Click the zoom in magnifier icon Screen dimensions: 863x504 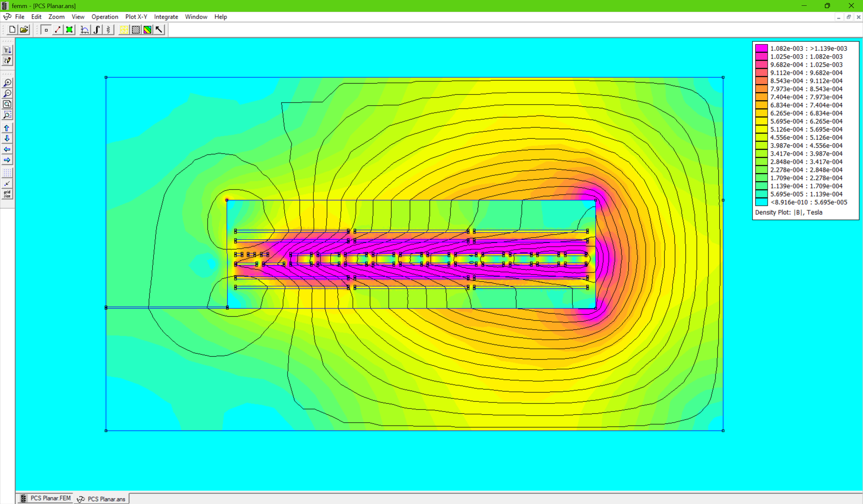(7, 83)
